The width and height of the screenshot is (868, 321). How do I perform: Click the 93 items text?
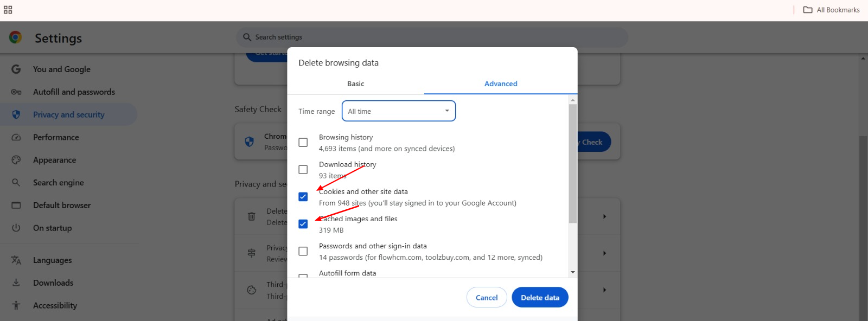333,176
